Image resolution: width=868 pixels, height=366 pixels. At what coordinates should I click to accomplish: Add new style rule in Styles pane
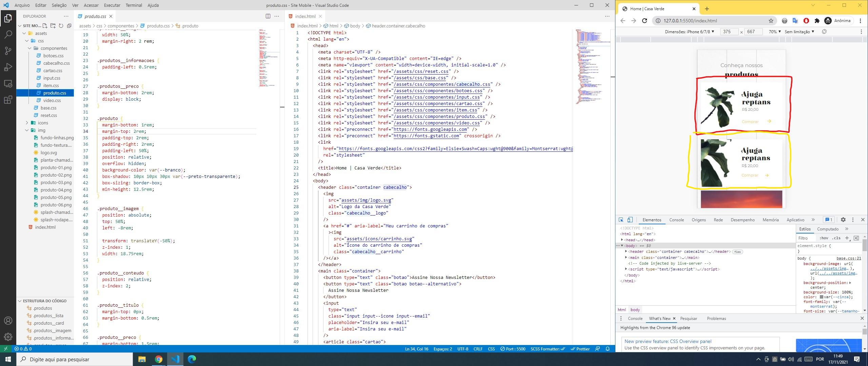(x=847, y=238)
